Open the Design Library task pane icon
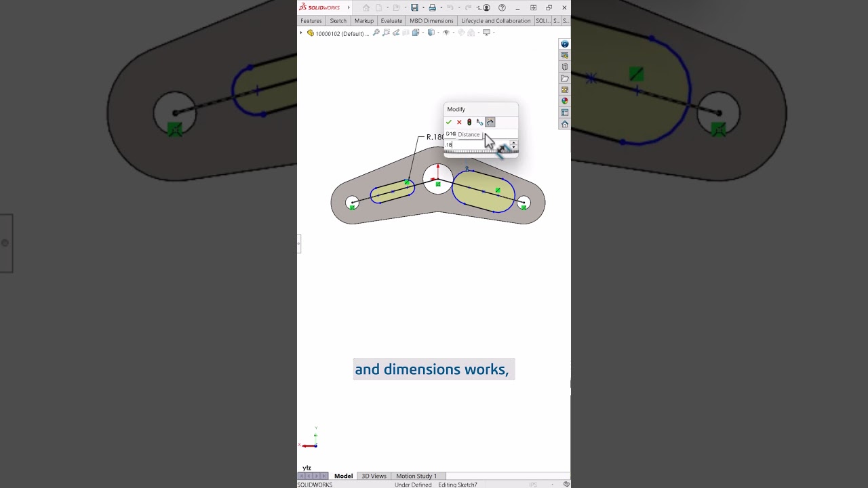The height and width of the screenshot is (488, 868). coord(564,66)
